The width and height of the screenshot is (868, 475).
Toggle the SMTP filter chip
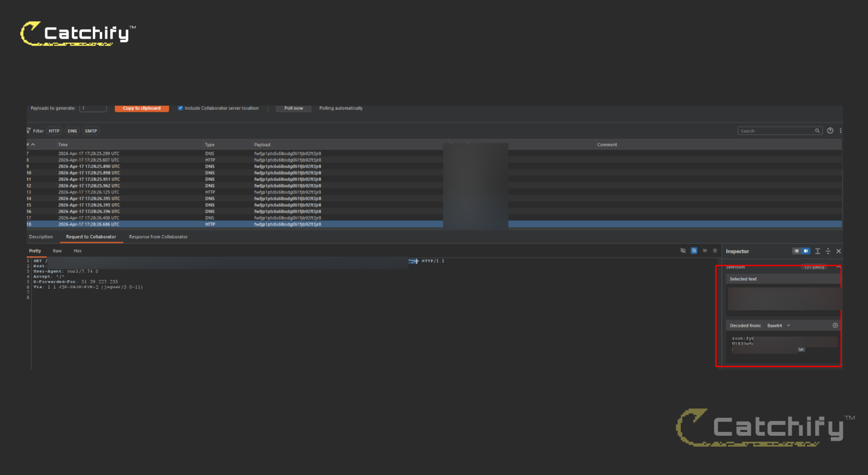(91, 131)
